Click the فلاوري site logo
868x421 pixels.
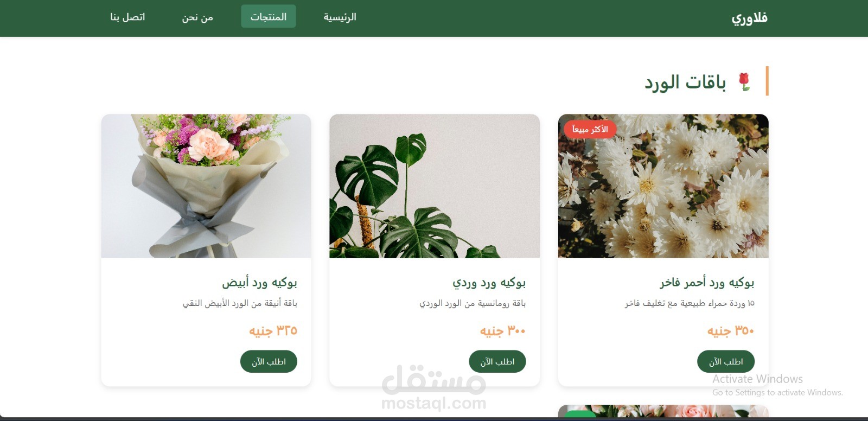coord(749,18)
